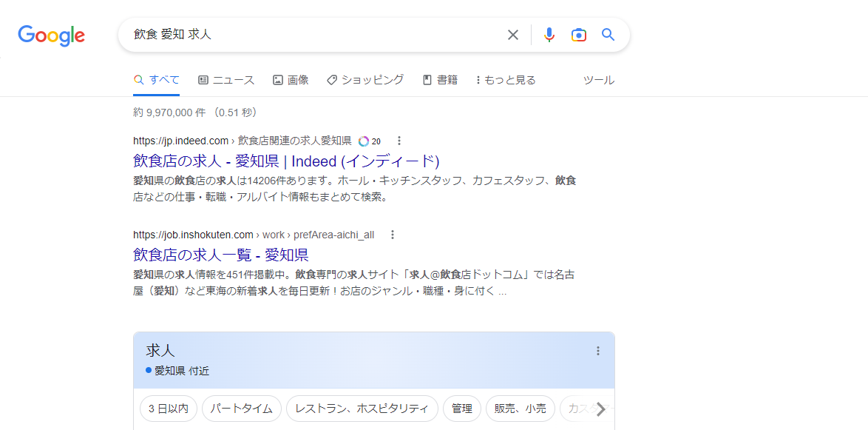Image resolution: width=868 pixels, height=430 pixels.
Task: Open Google Lens camera search icon
Action: pyautogui.click(x=578, y=35)
